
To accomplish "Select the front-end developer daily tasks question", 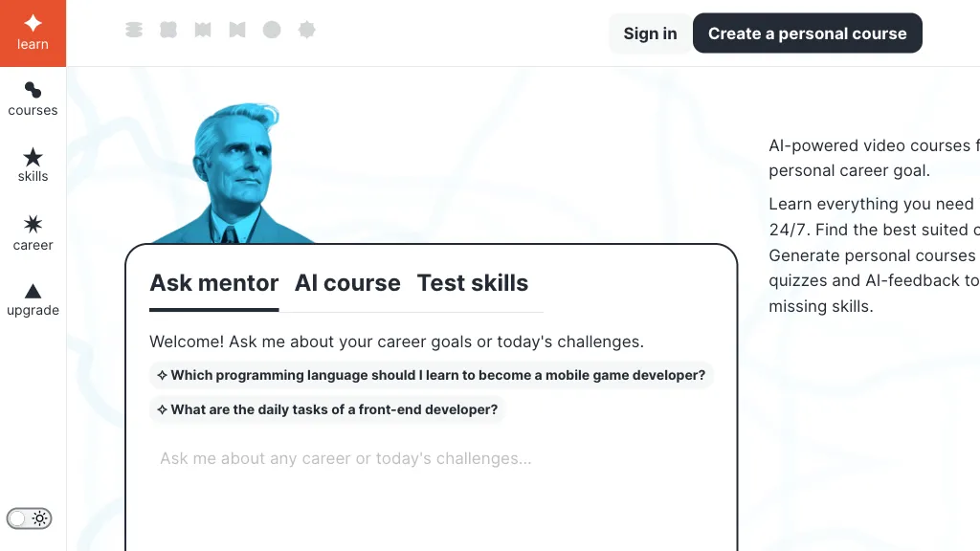I will 326,409.
